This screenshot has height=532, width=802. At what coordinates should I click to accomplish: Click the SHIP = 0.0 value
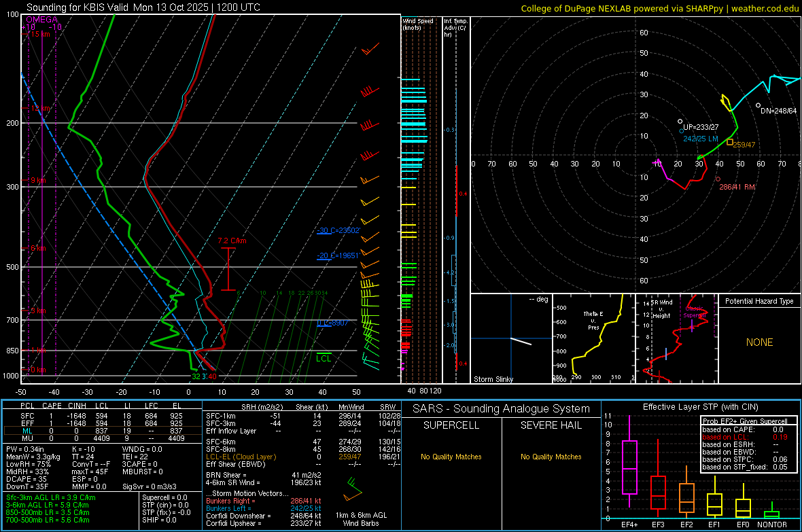(159, 520)
